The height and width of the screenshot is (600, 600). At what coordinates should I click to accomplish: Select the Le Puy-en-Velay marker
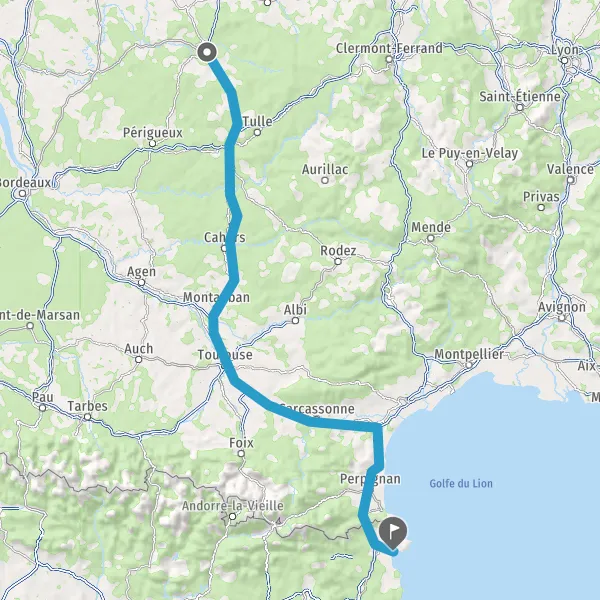coord(470,164)
